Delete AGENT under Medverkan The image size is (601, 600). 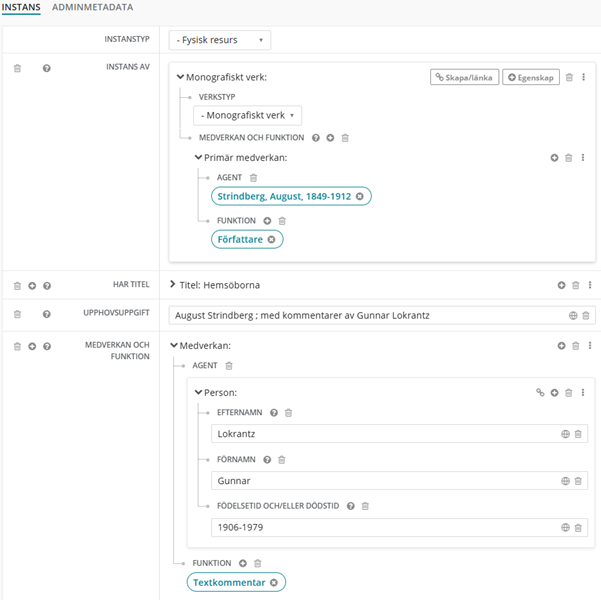(x=229, y=365)
